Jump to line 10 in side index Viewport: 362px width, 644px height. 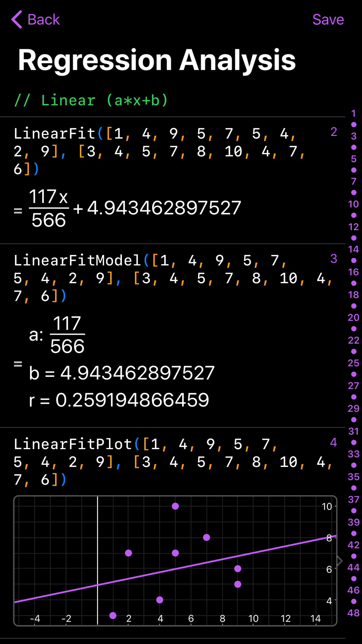coord(354,204)
